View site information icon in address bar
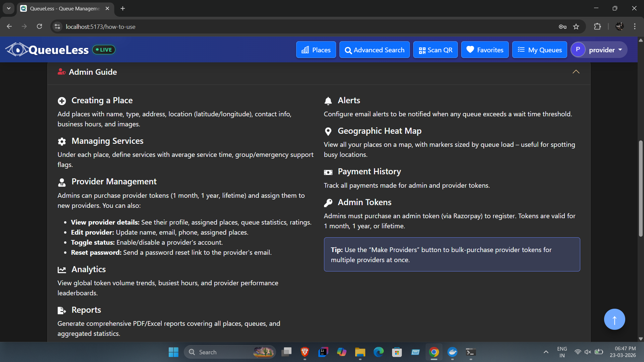Image resolution: width=644 pixels, height=362 pixels. click(57, 26)
